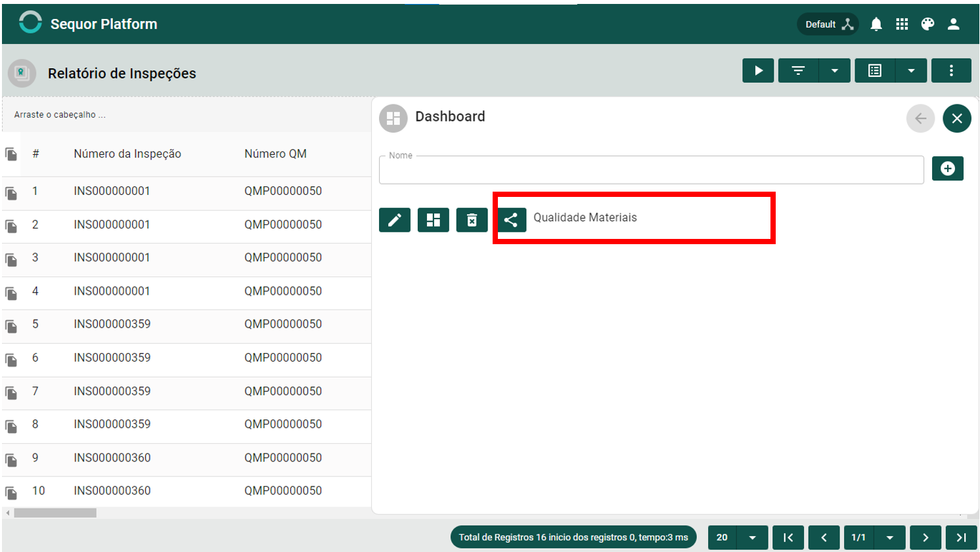Expand the list view dropdown arrow
980x552 pixels.
pyautogui.click(x=911, y=71)
